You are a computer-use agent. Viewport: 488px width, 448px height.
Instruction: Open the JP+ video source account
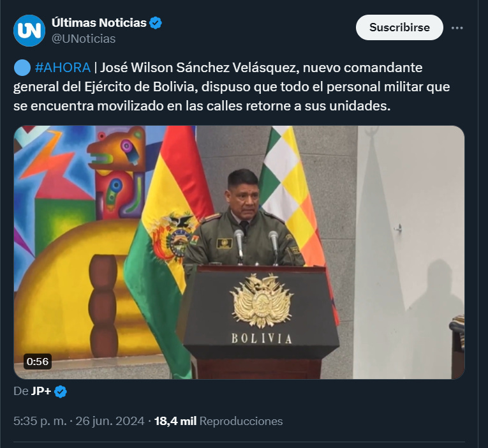click(x=41, y=391)
